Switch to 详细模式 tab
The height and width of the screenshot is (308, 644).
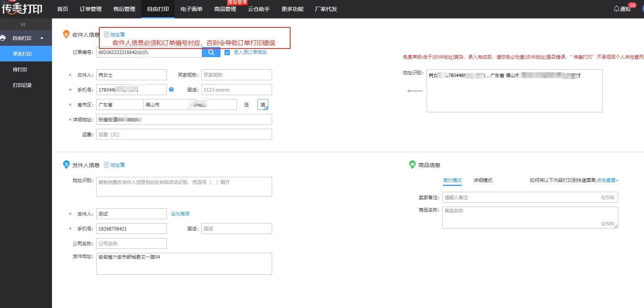(483, 180)
